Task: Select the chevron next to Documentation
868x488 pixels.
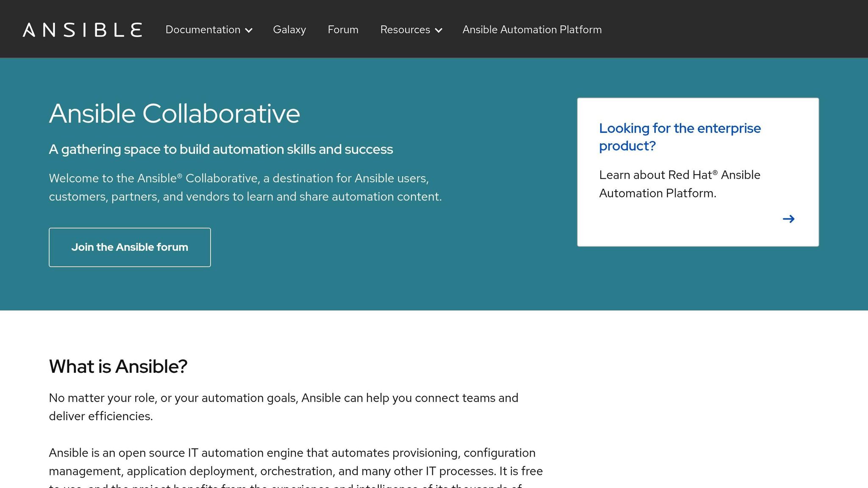Action: (250, 30)
